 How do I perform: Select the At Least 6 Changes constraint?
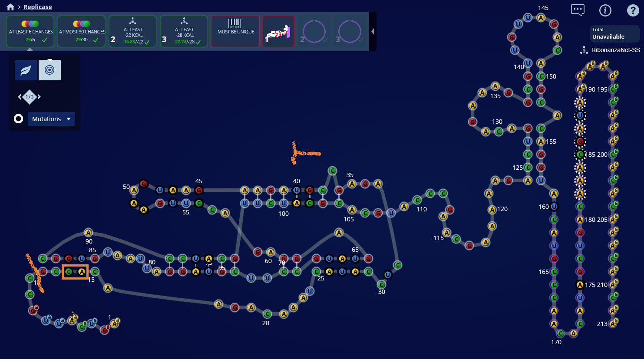30,32
